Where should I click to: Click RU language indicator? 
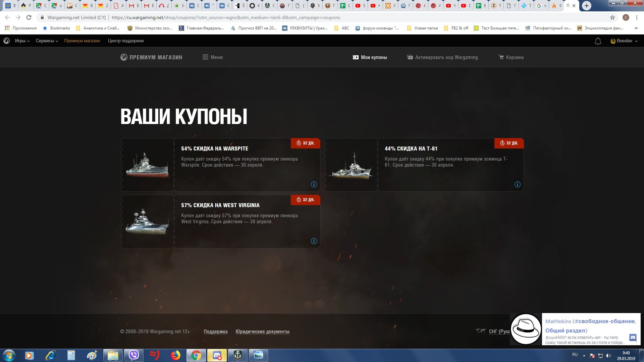click(575, 355)
